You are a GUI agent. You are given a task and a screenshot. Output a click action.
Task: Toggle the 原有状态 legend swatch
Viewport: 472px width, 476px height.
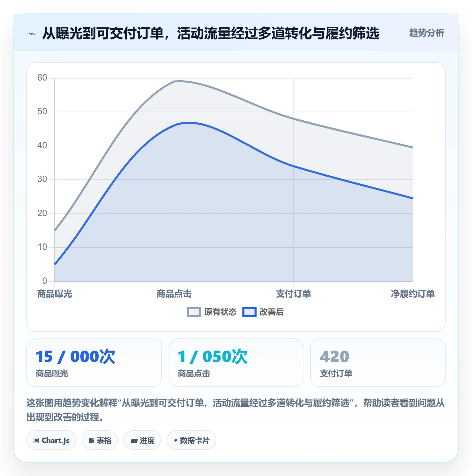point(194,312)
